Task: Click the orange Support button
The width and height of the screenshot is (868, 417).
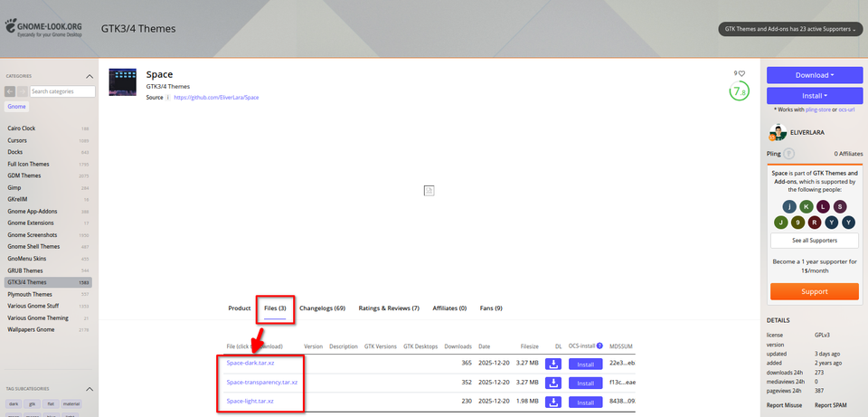Action: 815,292
